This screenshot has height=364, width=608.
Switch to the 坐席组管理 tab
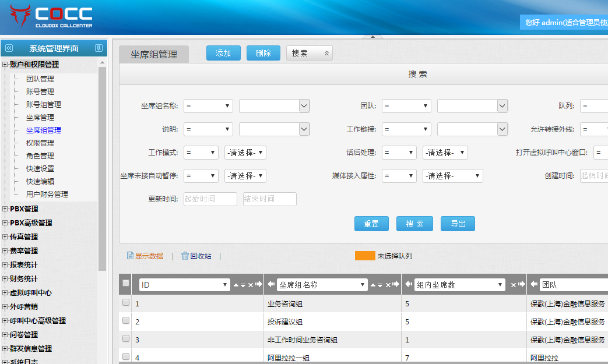154,54
